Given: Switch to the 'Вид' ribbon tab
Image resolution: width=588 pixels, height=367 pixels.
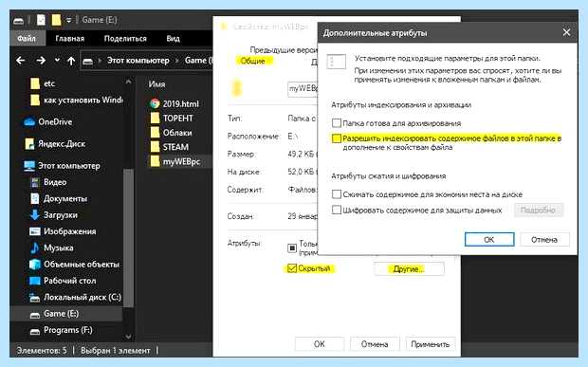Looking at the screenshot, I should click(173, 38).
